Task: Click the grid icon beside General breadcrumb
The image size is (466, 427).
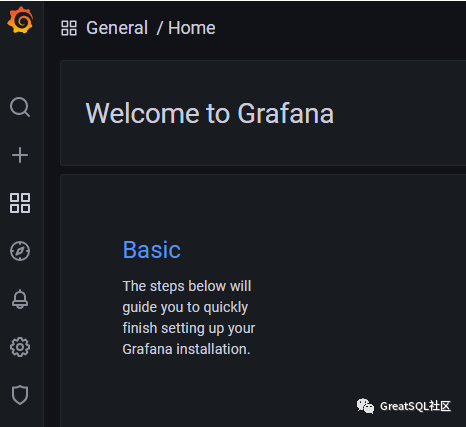Action: point(69,28)
